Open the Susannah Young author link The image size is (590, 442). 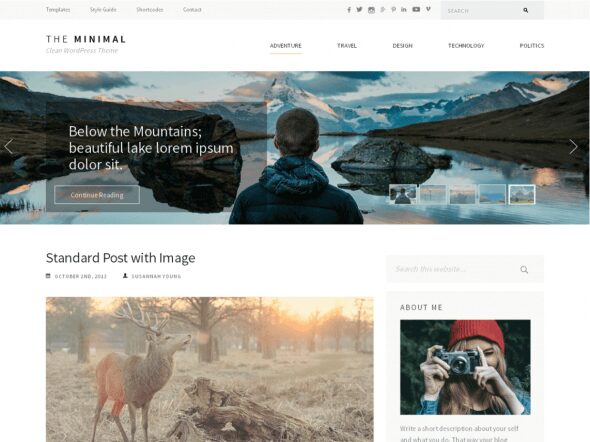156,276
